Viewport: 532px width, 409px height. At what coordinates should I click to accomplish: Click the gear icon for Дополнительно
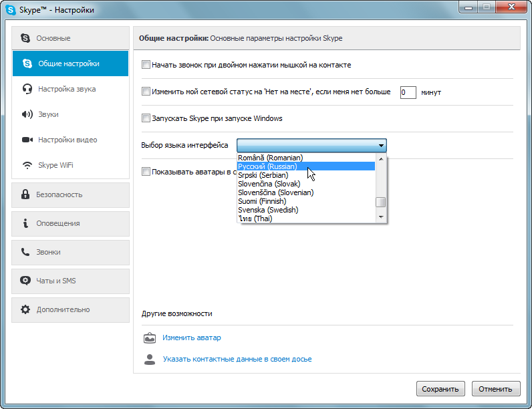(25, 309)
